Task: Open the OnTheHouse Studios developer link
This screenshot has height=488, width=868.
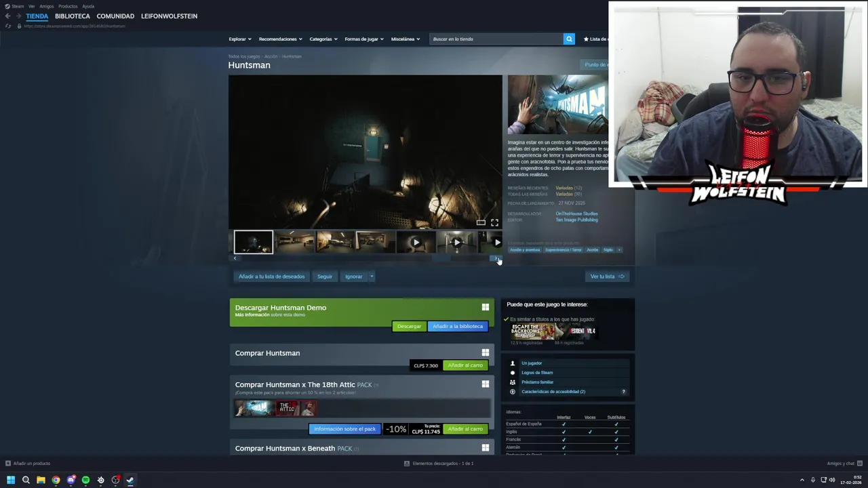Action: click(576, 213)
